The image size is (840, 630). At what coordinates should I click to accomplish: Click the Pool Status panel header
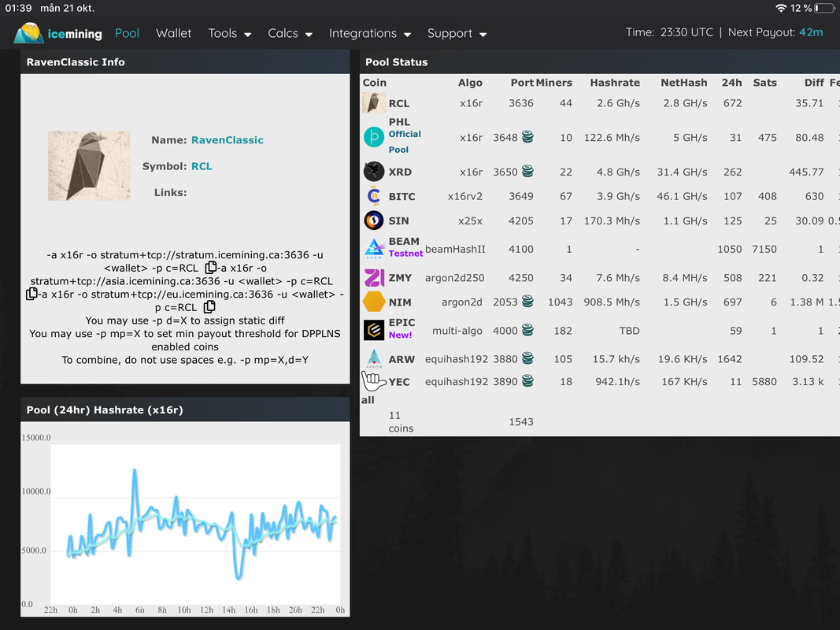click(x=599, y=61)
